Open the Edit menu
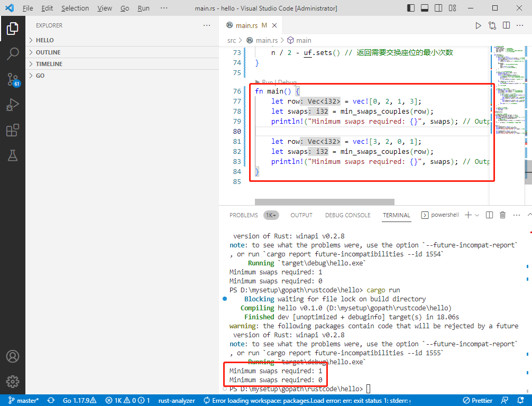The image size is (532, 406). (x=47, y=8)
